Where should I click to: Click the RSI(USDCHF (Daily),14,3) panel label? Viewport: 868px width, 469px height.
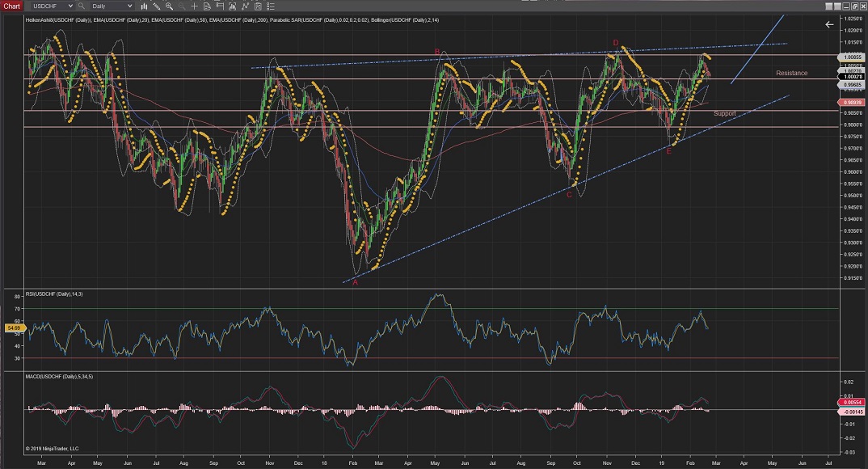[54, 294]
